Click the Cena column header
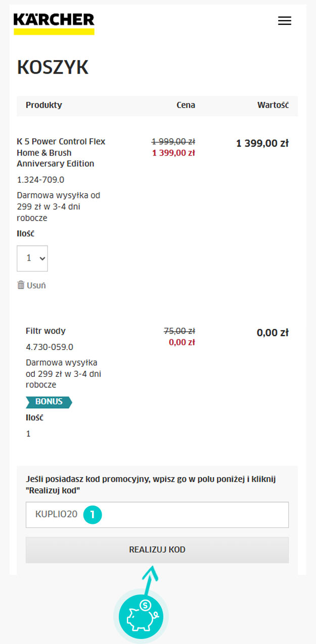Image resolution: width=316 pixels, height=644 pixels. (186, 105)
